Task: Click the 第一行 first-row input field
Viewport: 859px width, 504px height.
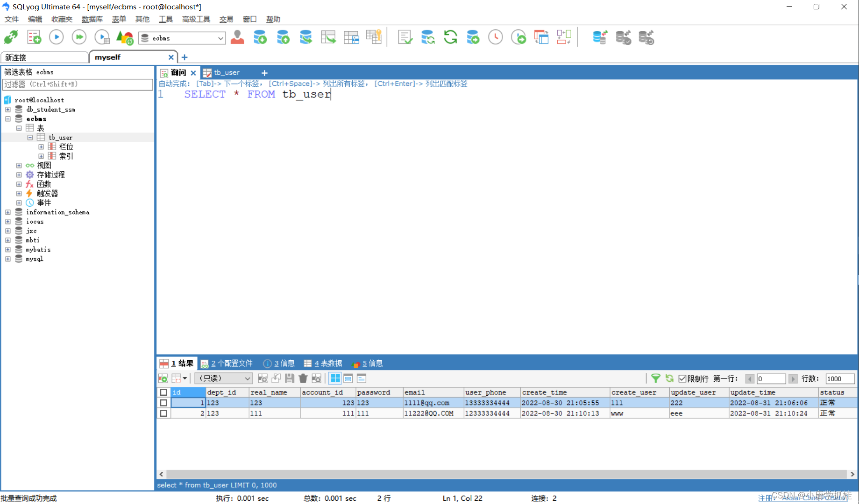Action: pyautogui.click(x=771, y=379)
